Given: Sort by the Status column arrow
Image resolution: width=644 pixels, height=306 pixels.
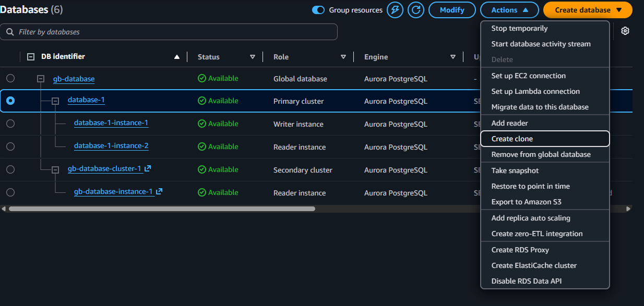Looking at the screenshot, I should click(x=253, y=57).
